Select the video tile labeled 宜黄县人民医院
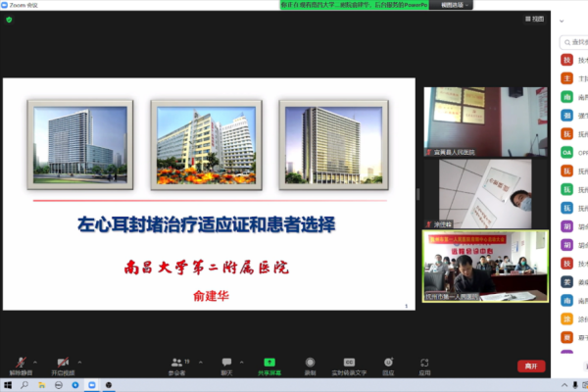Screen dimensions: 588x392 [485, 122]
